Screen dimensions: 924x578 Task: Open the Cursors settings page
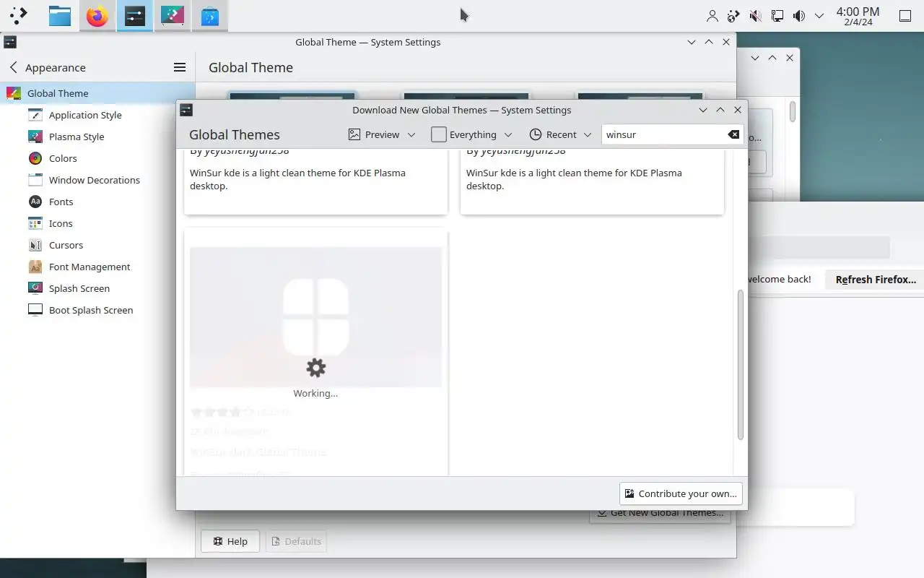[97, 245]
